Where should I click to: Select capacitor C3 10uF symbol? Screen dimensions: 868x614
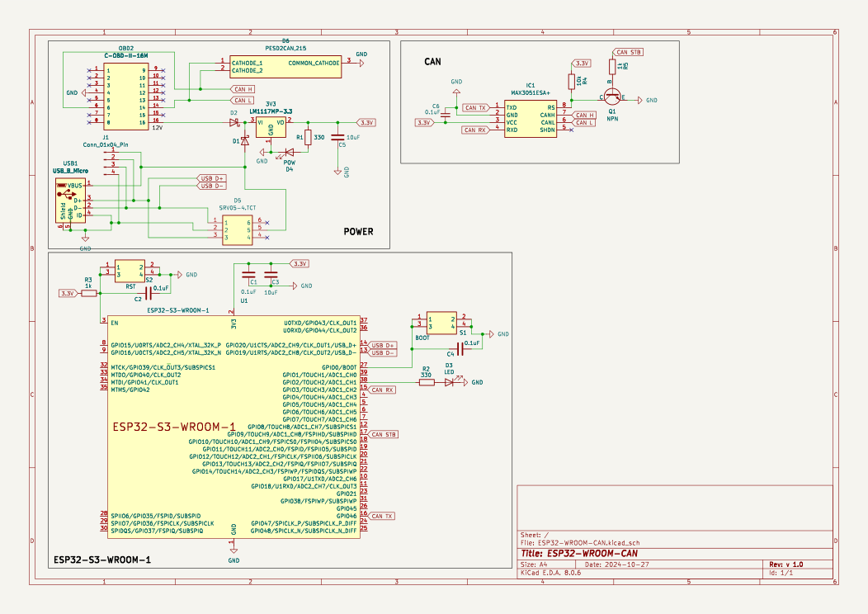pos(270,275)
